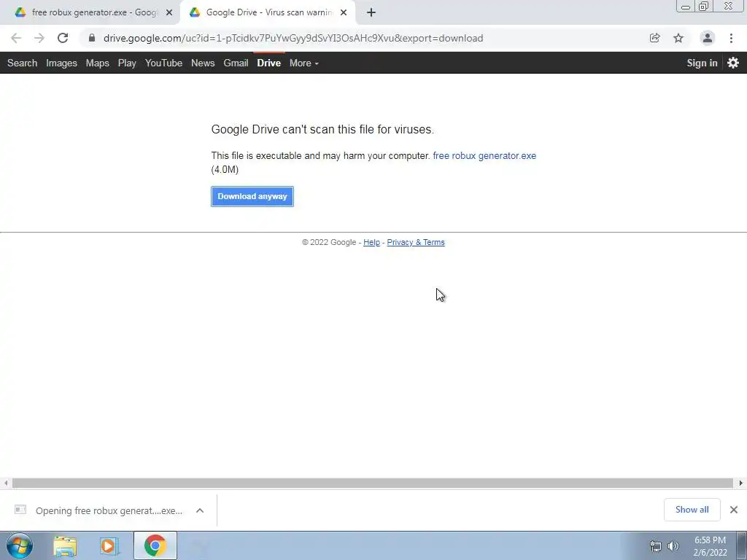The width and height of the screenshot is (747, 560).
Task: Open Images in Google bar
Action: [61, 63]
